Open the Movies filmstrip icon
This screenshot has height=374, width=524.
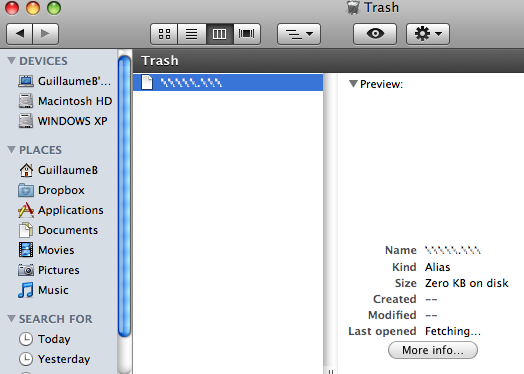pyautogui.click(x=26, y=250)
